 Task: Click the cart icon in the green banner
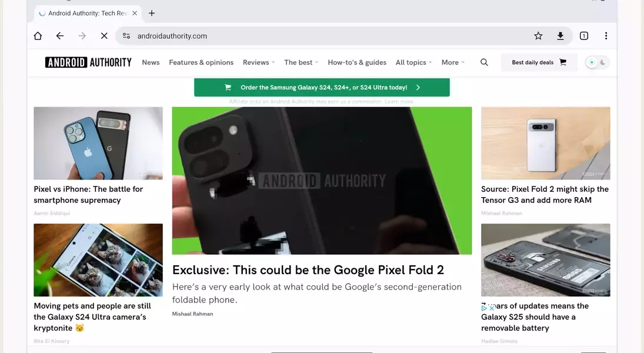(x=228, y=88)
